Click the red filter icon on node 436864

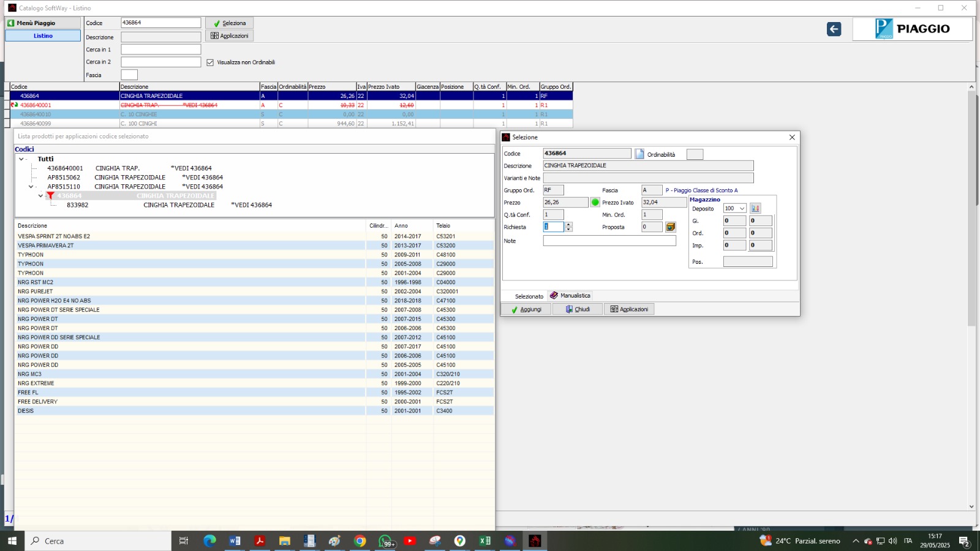50,196
